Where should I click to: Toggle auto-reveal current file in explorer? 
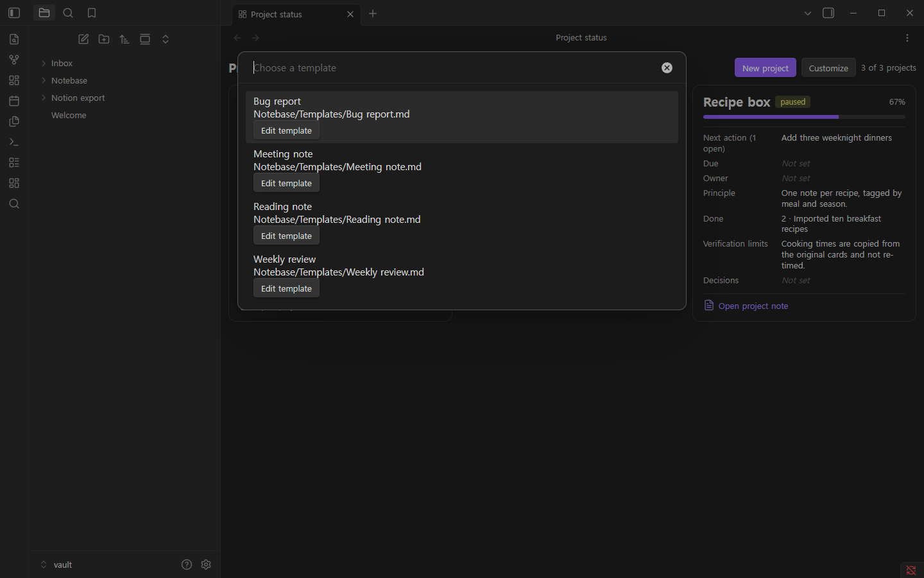coord(145,39)
